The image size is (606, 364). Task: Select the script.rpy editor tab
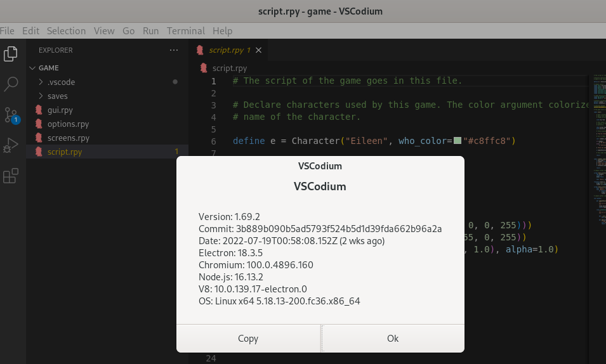(230, 50)
